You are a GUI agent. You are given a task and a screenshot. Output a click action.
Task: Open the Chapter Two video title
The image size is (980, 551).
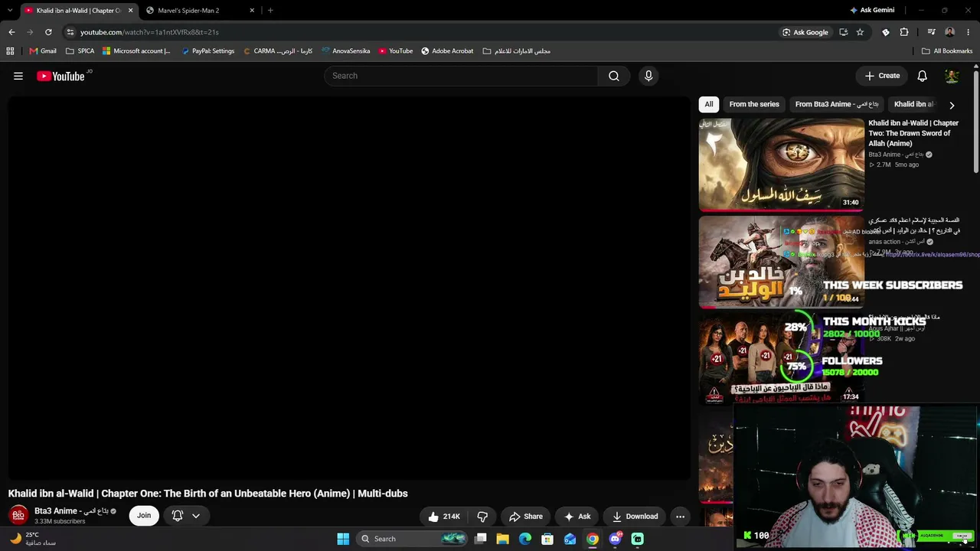913,133
